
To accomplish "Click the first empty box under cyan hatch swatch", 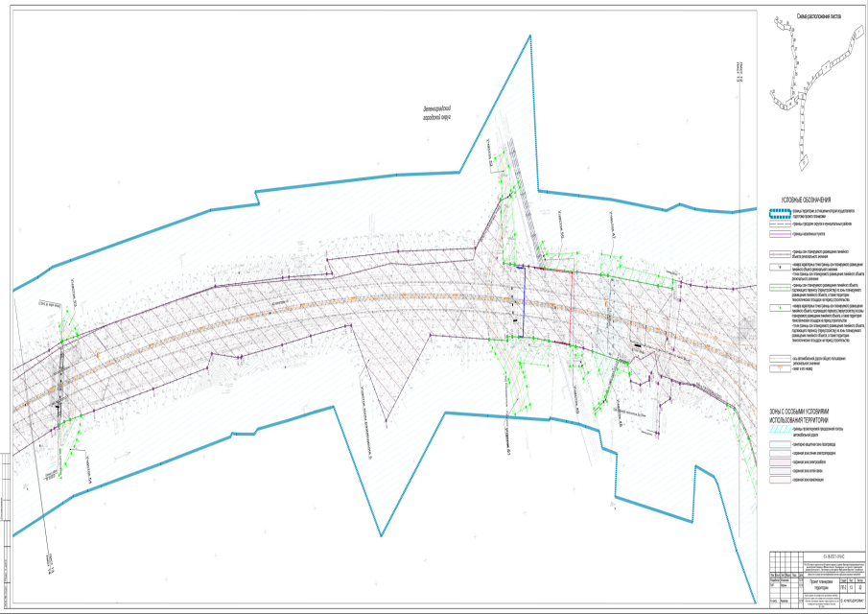I will pyautogui.click(x=776, y=444).
